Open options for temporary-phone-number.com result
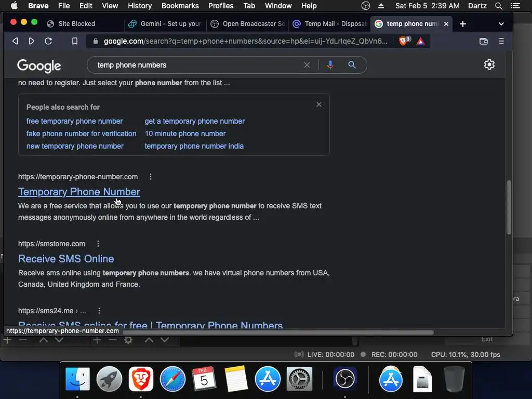 [x=151, y=177]
